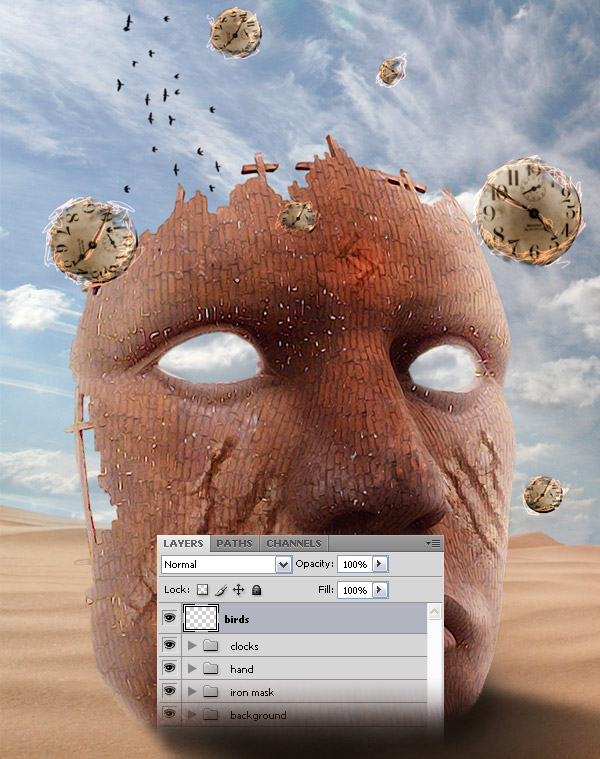Select the iron mask group name
600x759 pixels.
252,692
